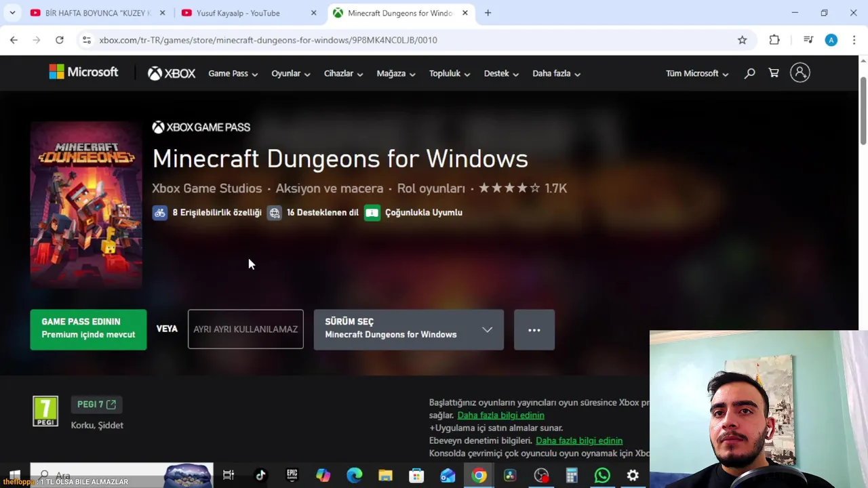
Task: Click the Windows taskbar search box
Action: pos(122,475)
